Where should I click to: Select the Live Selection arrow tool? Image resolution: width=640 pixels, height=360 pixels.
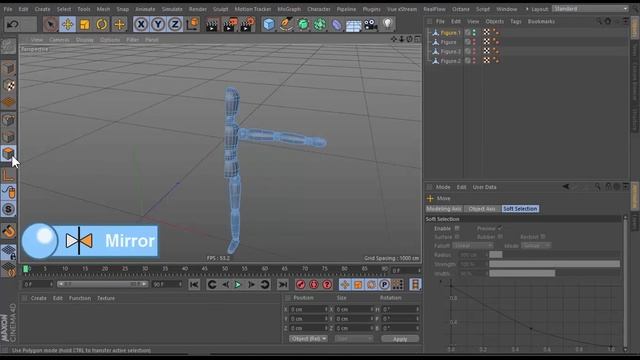[50, 24]
